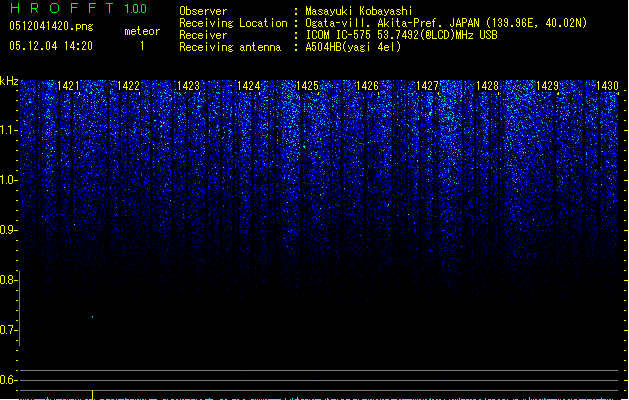Image resolution: width=629 pixels, height=400 pixels.
Task: Click the 1422 time marker
Action: (128, 86)
